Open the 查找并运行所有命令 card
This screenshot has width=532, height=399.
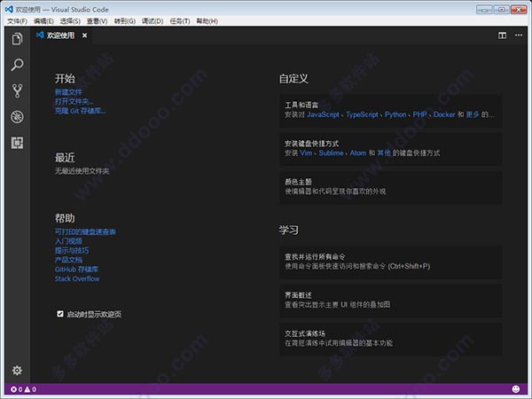[x=390, y=262]
